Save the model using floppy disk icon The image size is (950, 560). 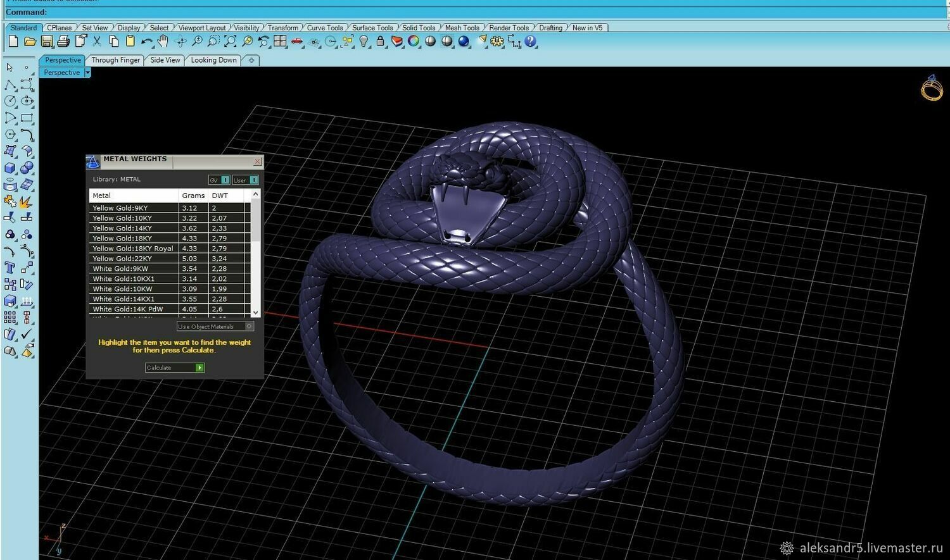coord(47,42)
